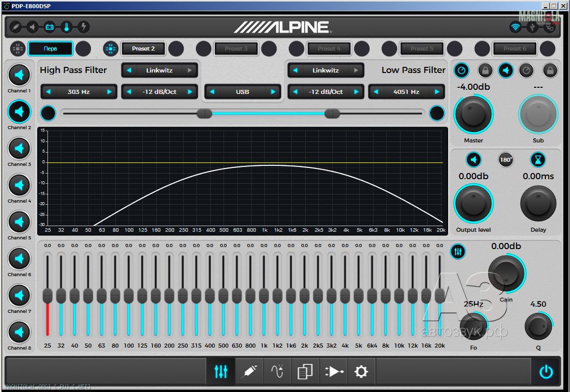570x392 pixels.
Task: Open the signal routing arrow tab
Action: point(333,371)
